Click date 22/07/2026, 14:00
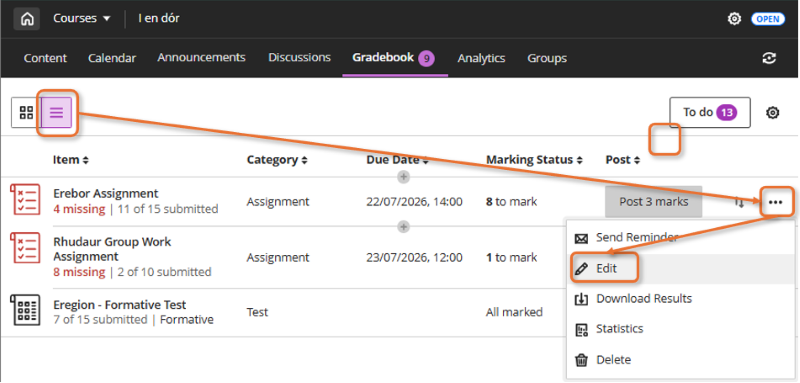The image size is (800, 383). 414,201
